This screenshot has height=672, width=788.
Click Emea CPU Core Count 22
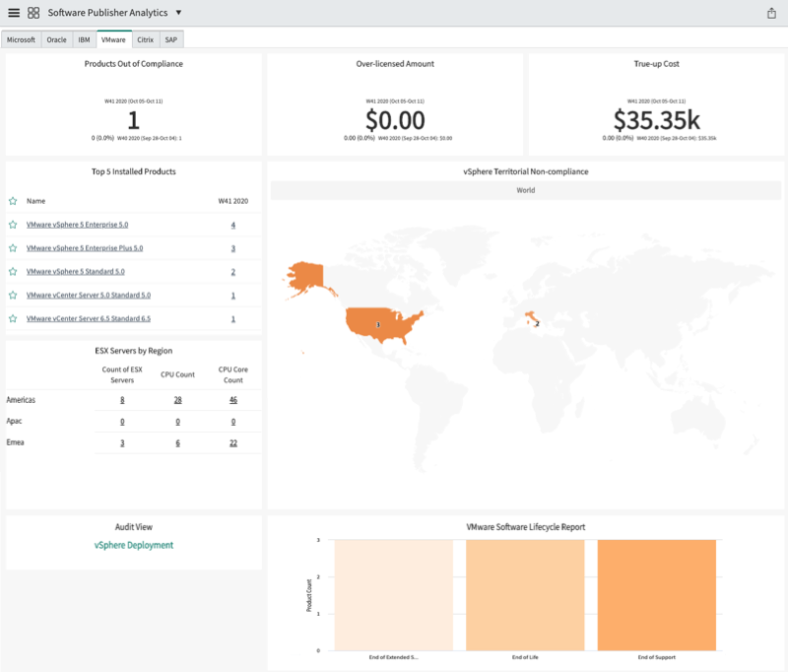(233, 442)
